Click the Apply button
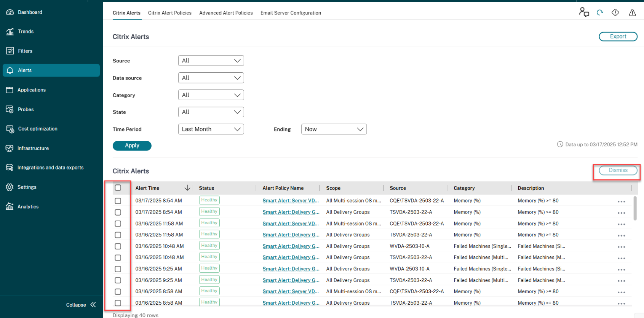Screen dimensions: 644x318 pyautogui.click(x=132, y=145)
